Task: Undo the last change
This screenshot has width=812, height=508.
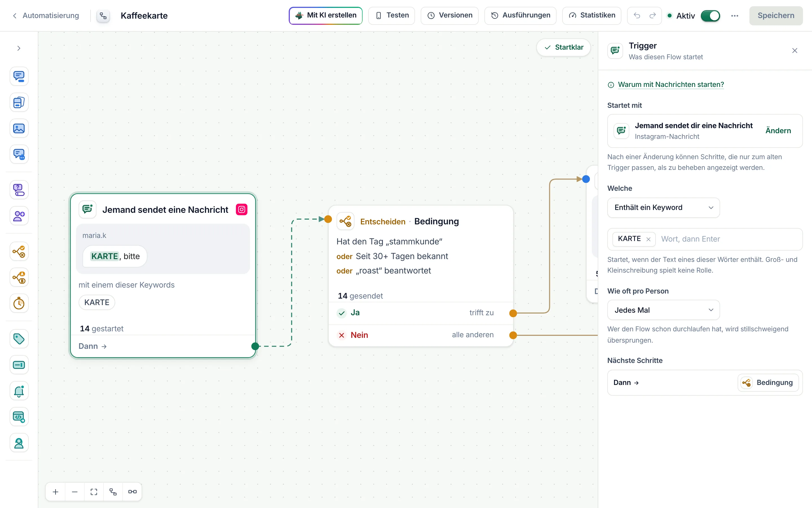Action: pyautogui.click(x=637, y=16)
